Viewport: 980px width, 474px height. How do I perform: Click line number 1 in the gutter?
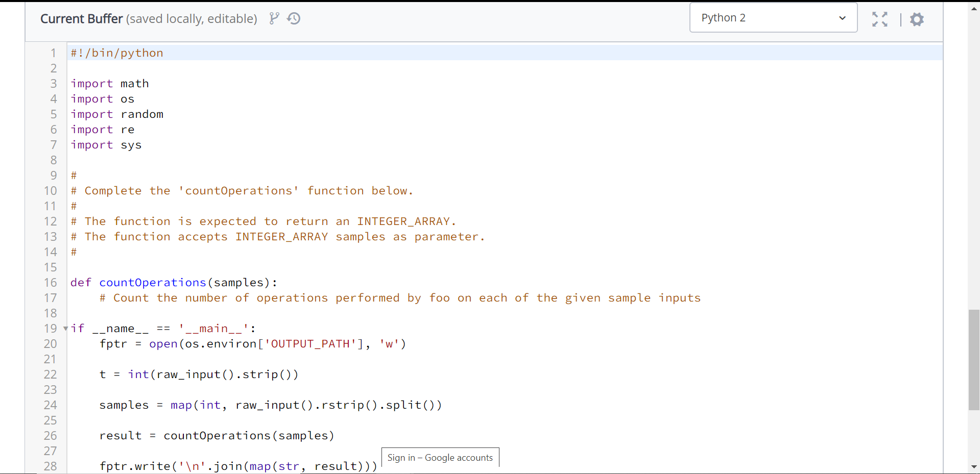pos(53,53)
